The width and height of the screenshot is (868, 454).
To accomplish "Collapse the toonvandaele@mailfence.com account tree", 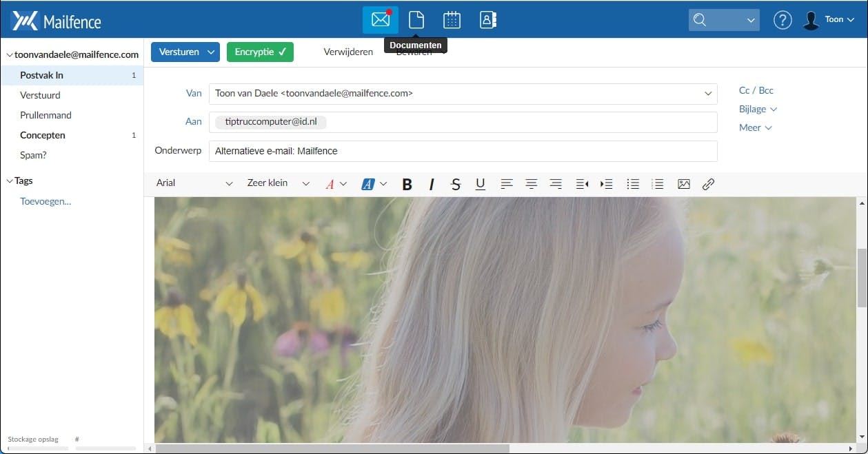I will click(9, 55).
